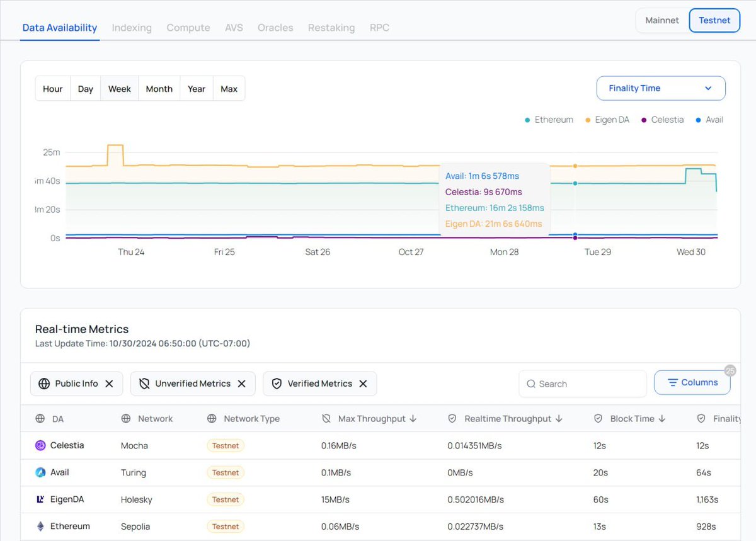Click the search magnifier icon

pyautogui.click(x=531, y=384)
